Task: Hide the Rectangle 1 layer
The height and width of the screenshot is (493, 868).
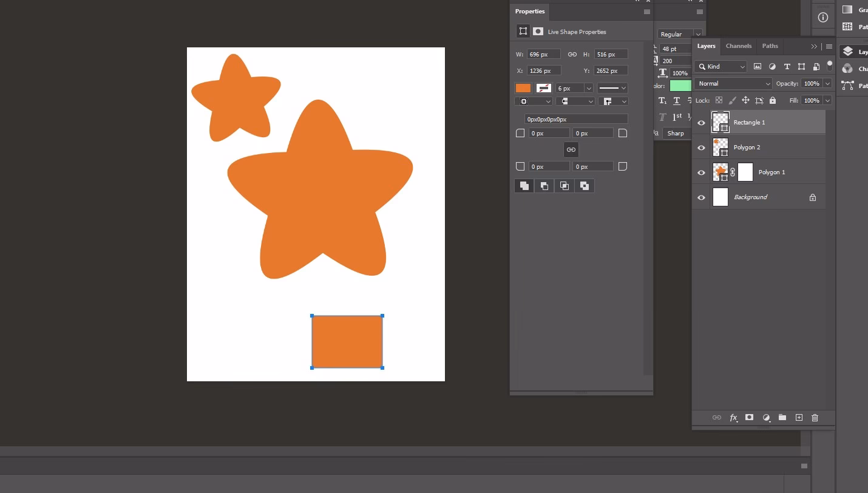Action: (x=702, y=123)
